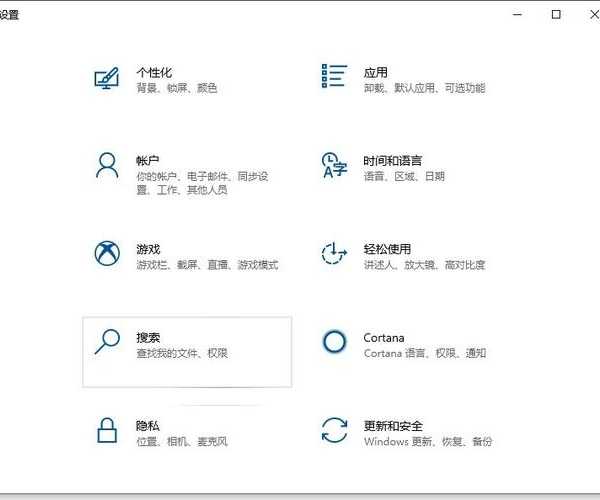Image resolution: width=600 pixels, height=500 pixels.
Task: Open the 个性化 settings title
Action: coord(154,73)
